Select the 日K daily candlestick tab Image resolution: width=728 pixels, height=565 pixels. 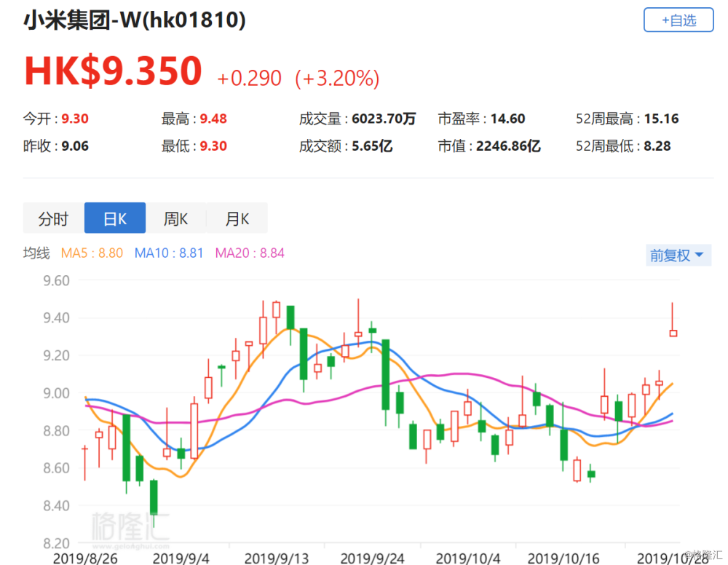[x=115, y=218]
